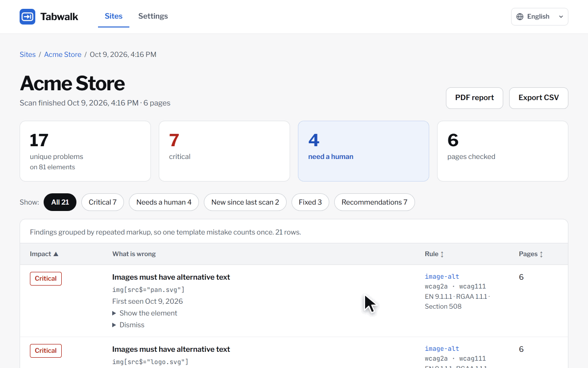Open the image-alt rule link for logo.svg
Image resolution: width=588 pixels, height=368 pixels.
coord(442,349)
